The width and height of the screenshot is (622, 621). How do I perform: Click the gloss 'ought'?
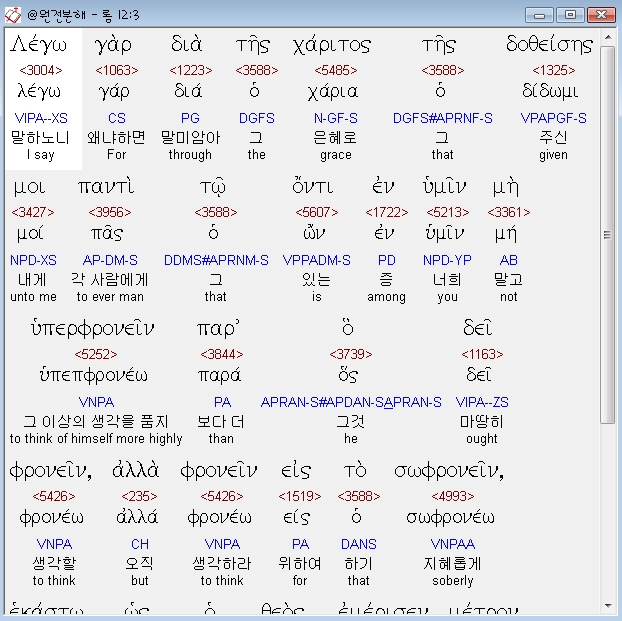pyautogui.click(x=482, y=439)
